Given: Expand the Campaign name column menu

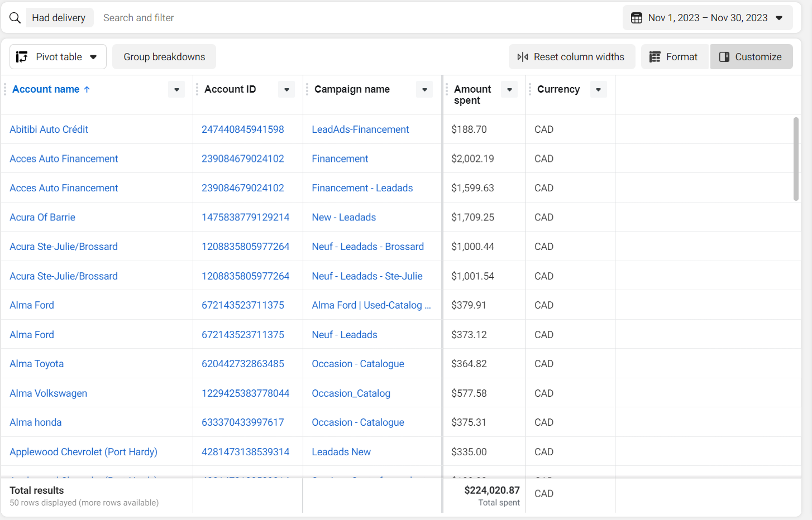Looking at the screenshot, I should pyautogui.click(x=424, y=89).
